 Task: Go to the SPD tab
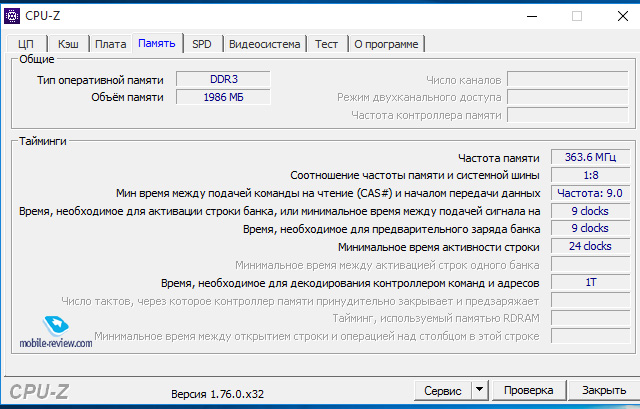(x=202, y=44)
